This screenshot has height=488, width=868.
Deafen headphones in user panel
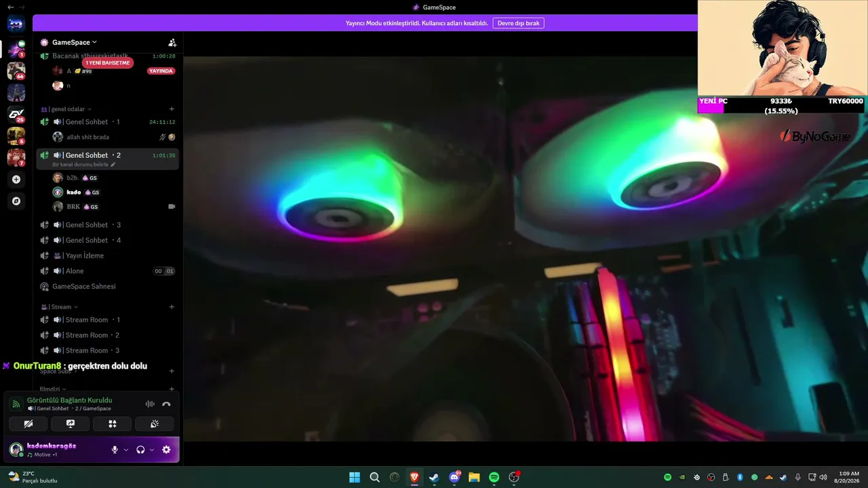140,449
